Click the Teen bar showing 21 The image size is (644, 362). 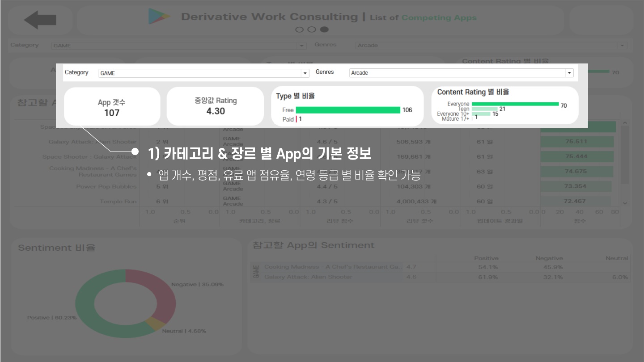point(484,109)
